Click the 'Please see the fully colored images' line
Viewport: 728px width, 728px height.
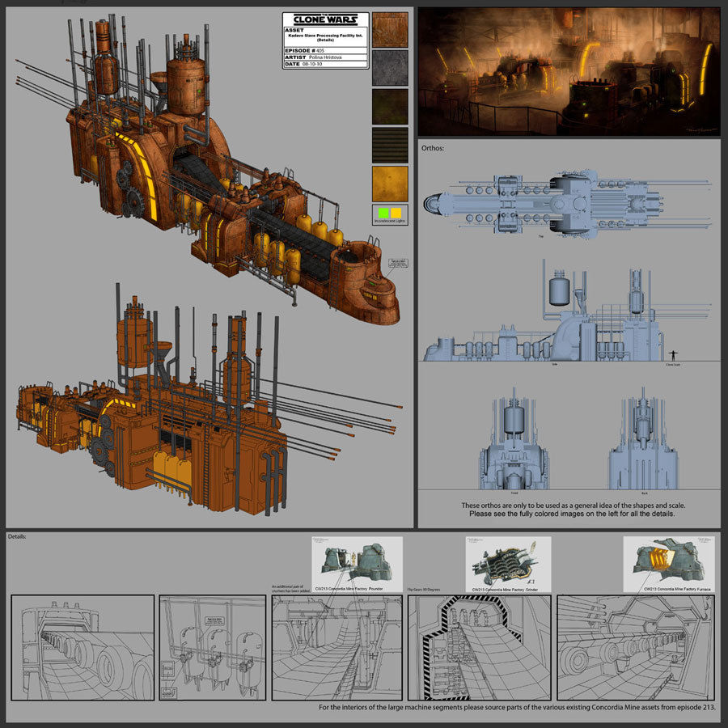pos(572,514)
